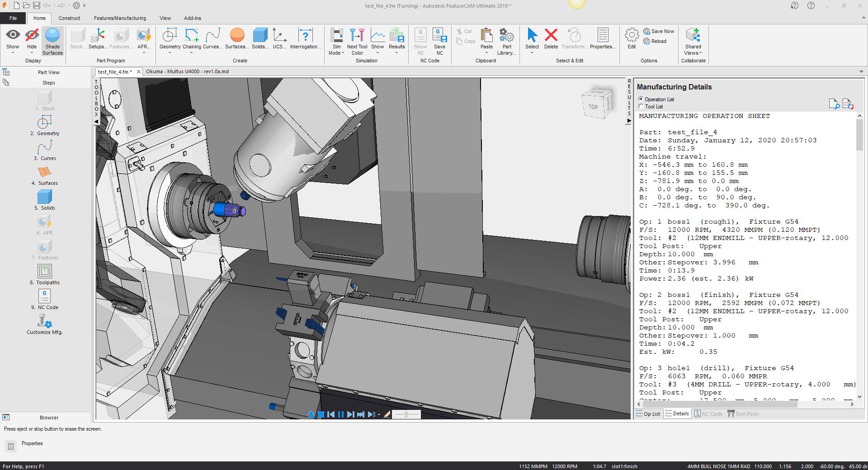868x470 pixels.
Task: Fast-forward simulation to end
Action: tap(360, 414)
